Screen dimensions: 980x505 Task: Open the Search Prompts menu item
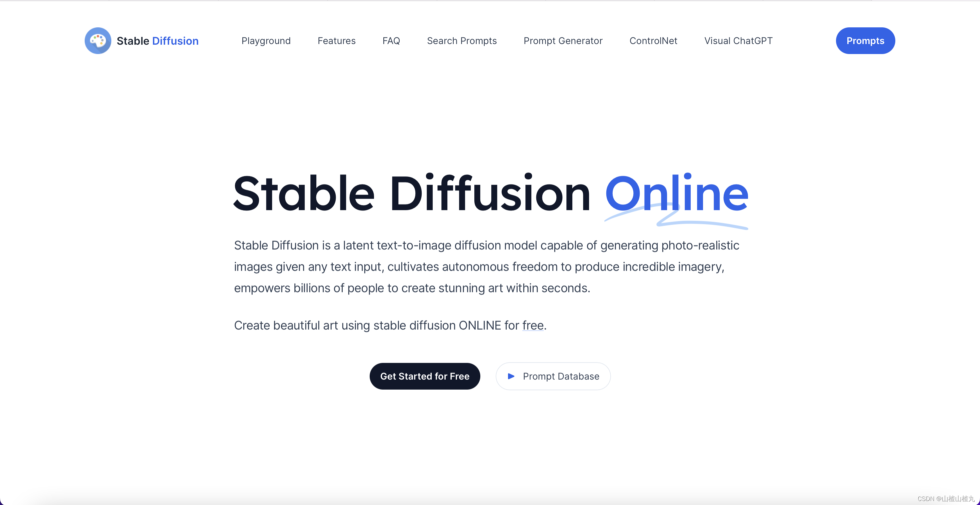click(x=462, y=40)
